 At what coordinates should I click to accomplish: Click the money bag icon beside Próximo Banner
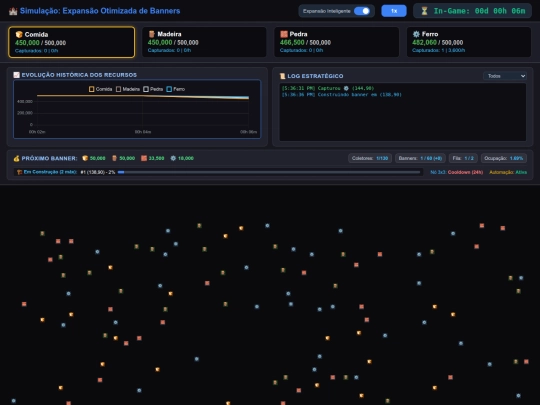coord(17,158)
